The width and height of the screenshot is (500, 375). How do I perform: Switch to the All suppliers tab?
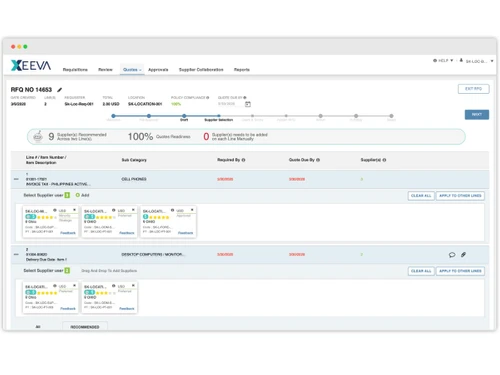38,327
